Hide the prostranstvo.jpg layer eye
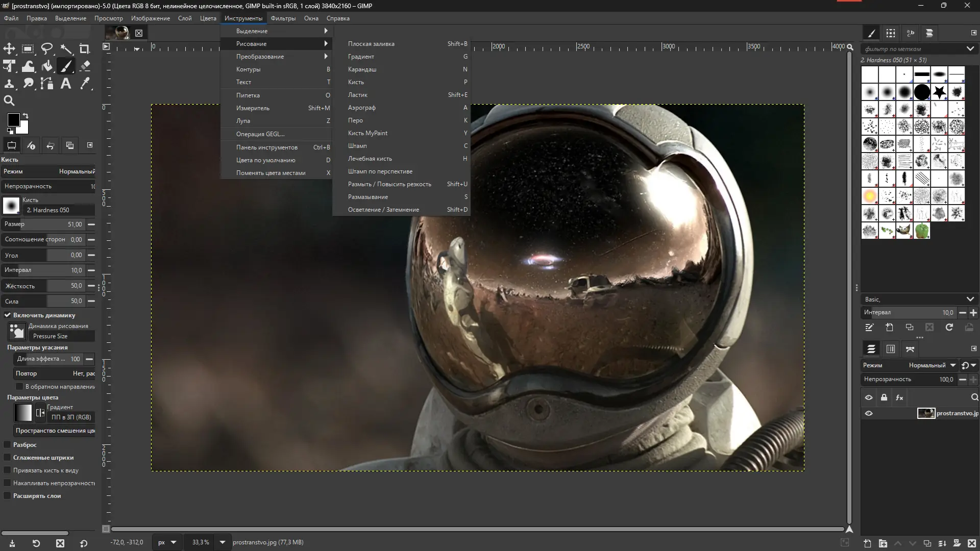Viewport: 980px width, 551px height. point(869,413)
